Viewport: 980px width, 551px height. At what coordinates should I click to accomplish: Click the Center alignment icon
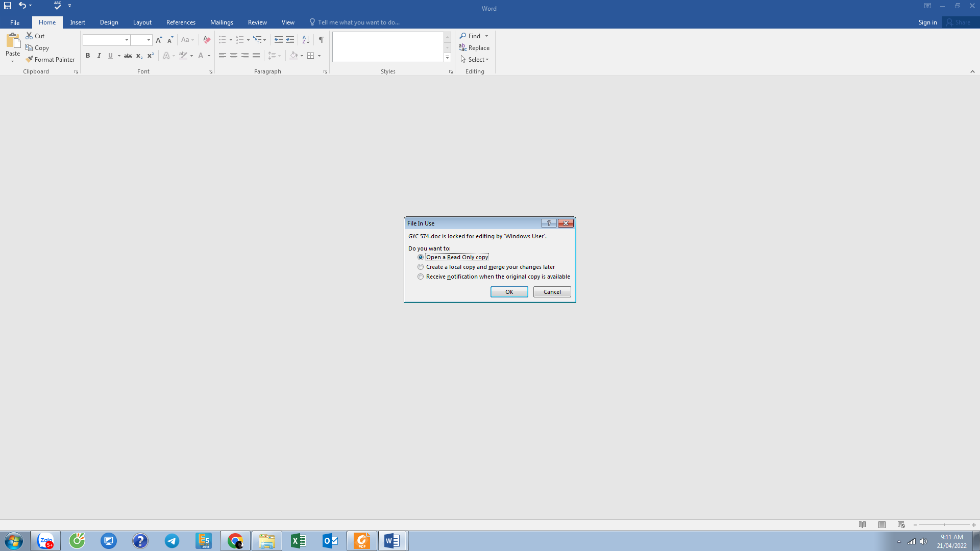pos(234,56)
